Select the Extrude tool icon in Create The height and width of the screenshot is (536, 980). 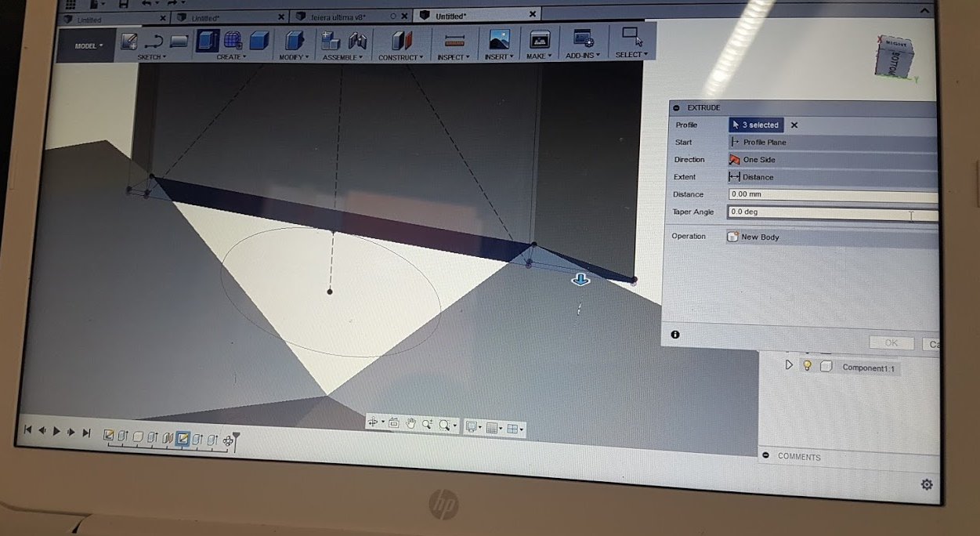click(x=207, y=41)
